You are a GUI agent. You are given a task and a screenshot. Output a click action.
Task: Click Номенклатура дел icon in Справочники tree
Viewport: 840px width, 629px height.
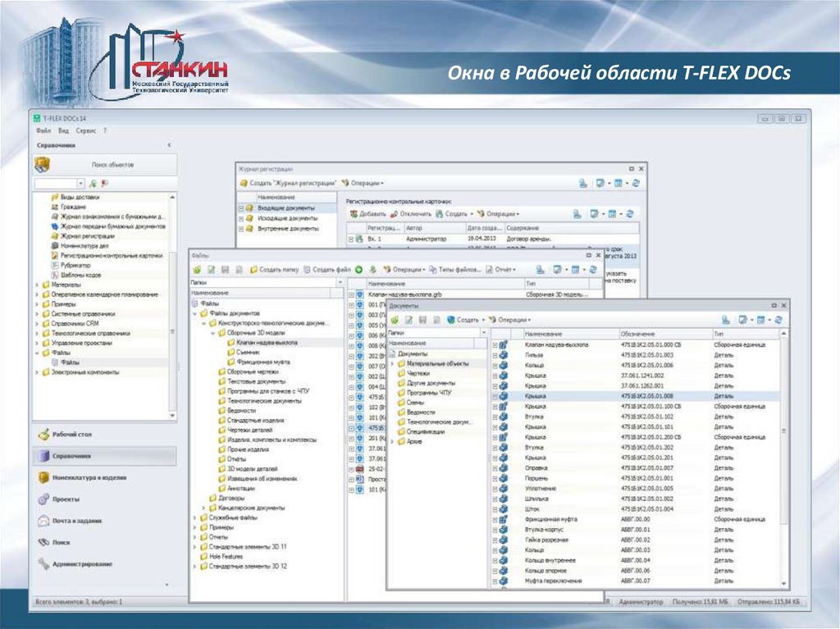(x=55, y=246)
